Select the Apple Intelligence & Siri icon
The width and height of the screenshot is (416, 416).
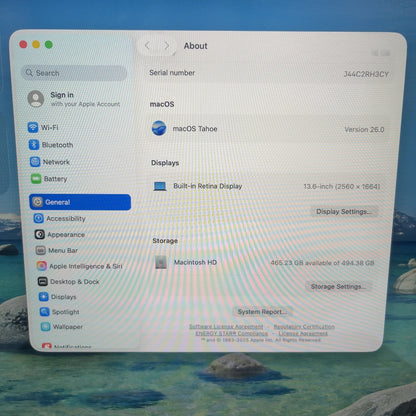coord(42,266)
